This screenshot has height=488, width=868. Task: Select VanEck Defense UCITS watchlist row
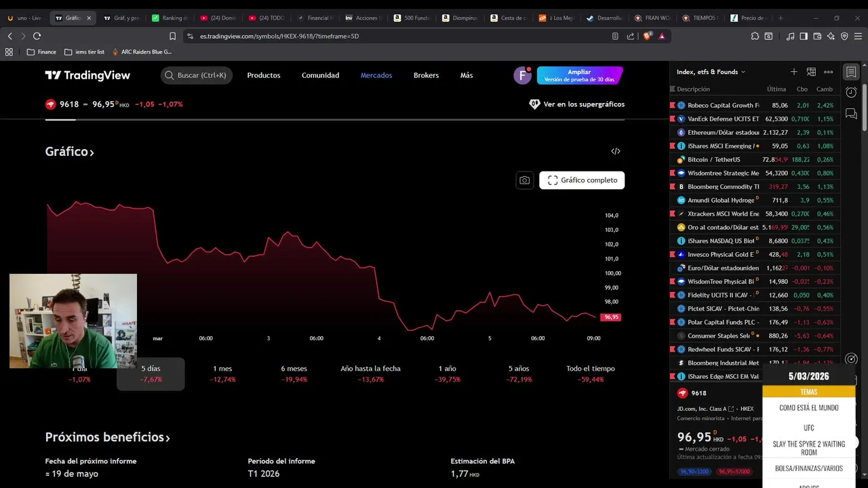pyautogui.click(x=754, y=119)
